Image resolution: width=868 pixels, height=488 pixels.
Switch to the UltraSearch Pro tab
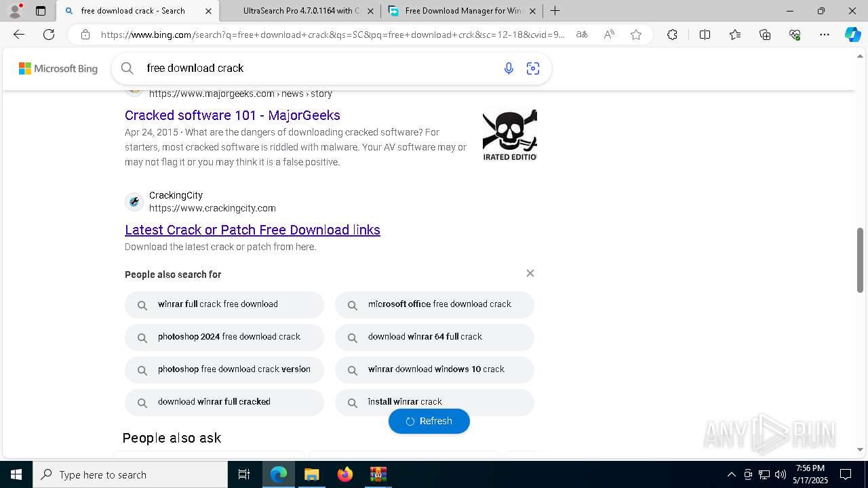tap(302, 11)
